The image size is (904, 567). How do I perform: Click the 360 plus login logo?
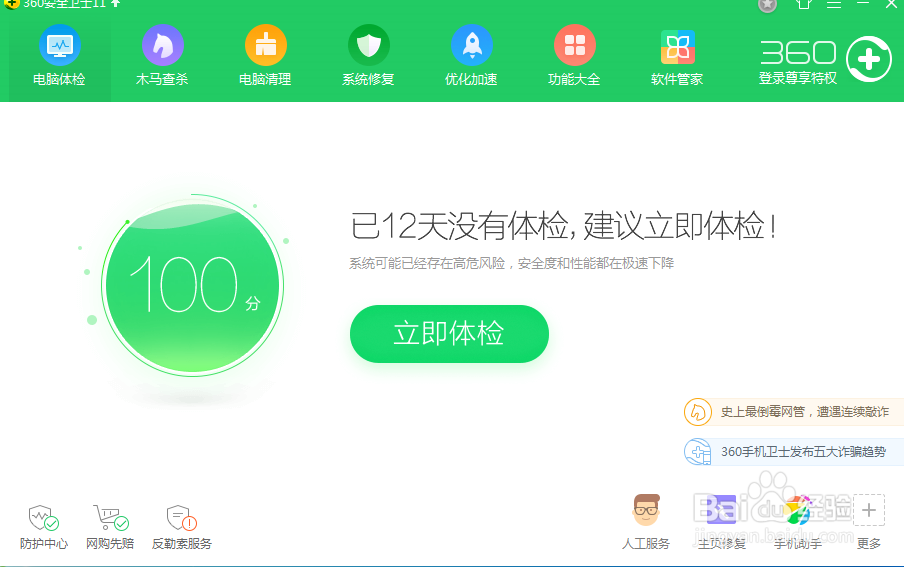[x=869, y=59]
